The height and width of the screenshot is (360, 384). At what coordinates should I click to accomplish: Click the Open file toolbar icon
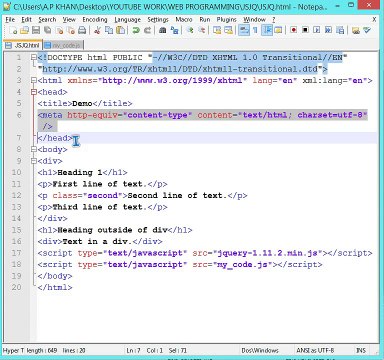(x=24, y=31)
